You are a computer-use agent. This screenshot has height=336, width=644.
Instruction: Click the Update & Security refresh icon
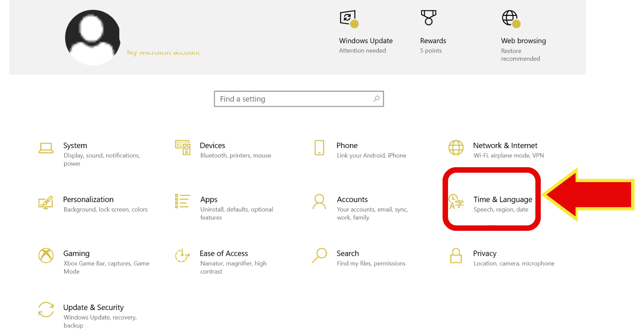pos(46,309)
